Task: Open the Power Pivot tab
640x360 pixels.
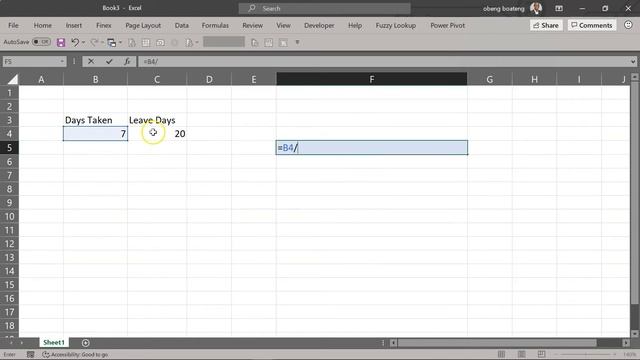Action: [x=448, y=25]
